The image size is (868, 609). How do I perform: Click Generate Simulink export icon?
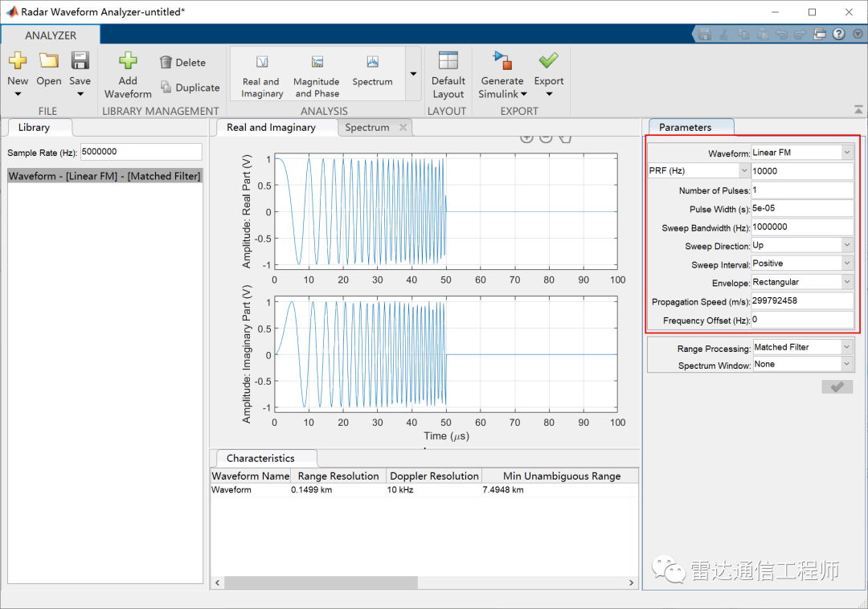[x=502, y=62]
